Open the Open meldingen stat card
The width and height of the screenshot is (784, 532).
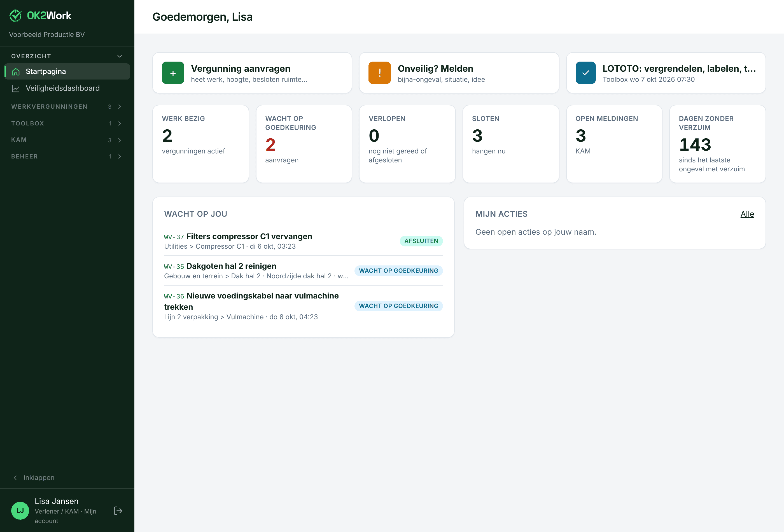[614, 144]
